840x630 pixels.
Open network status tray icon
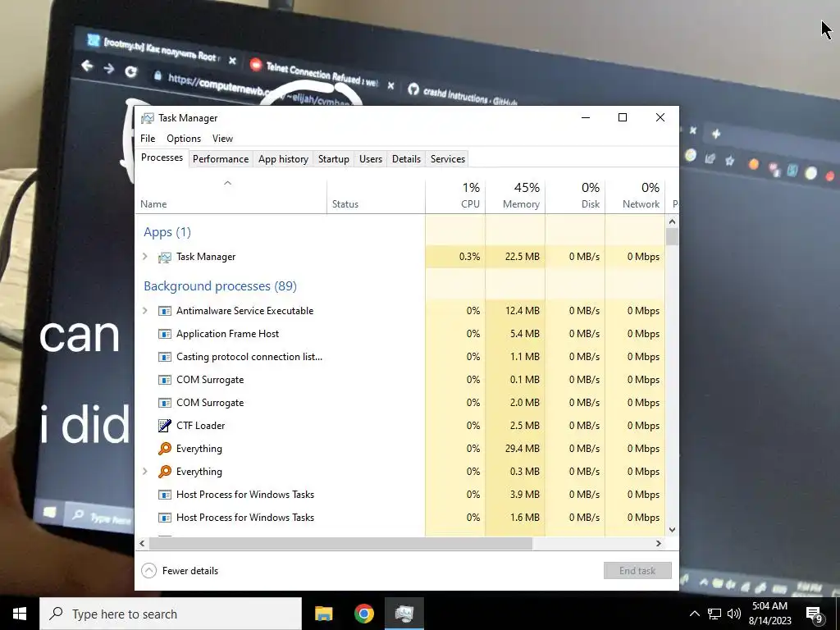[x=714, y=614]
